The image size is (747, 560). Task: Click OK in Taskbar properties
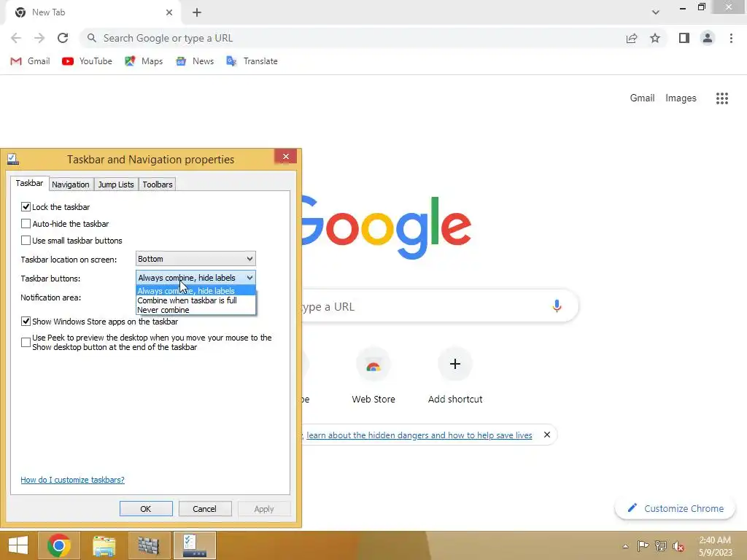point(146,508)
